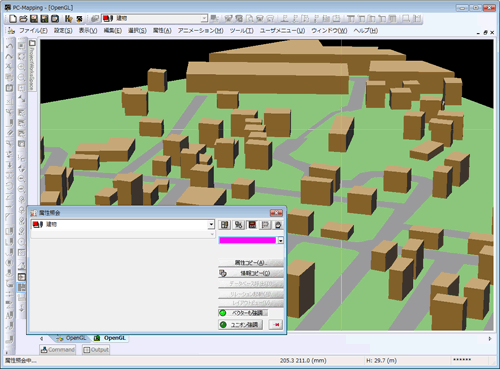Click the H: 29.7 (m) status readout
The height and width of the screenshot is (369, 500).
pos(382,361)
